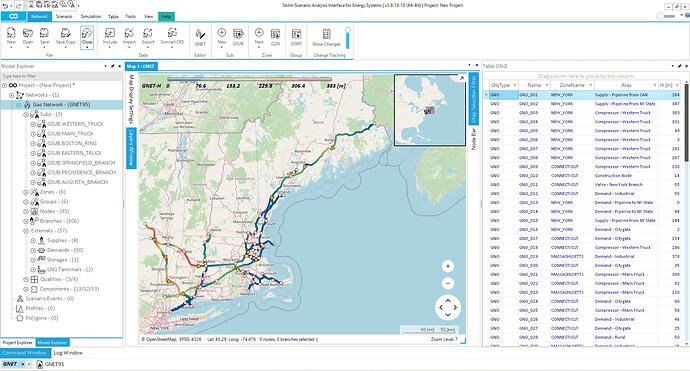Toggle the switch at top right of ribbon

pyautogui.click(x=665, y=16)
